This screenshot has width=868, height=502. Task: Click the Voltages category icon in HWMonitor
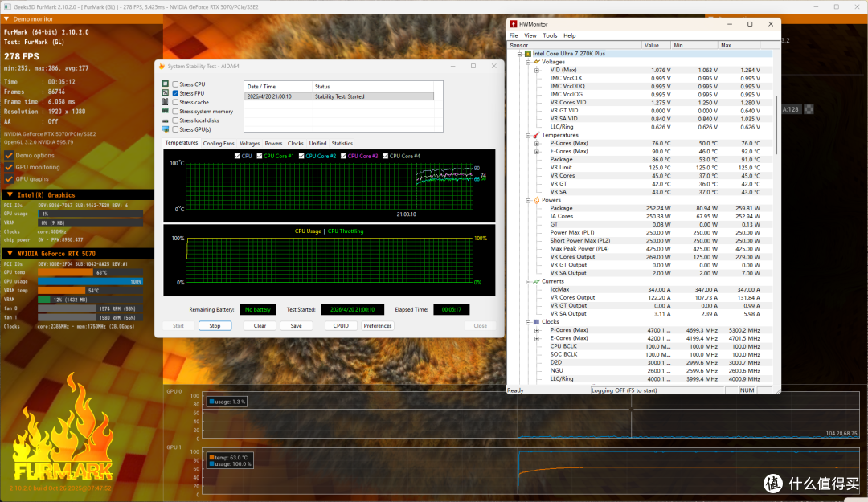(x=536, y=62)
